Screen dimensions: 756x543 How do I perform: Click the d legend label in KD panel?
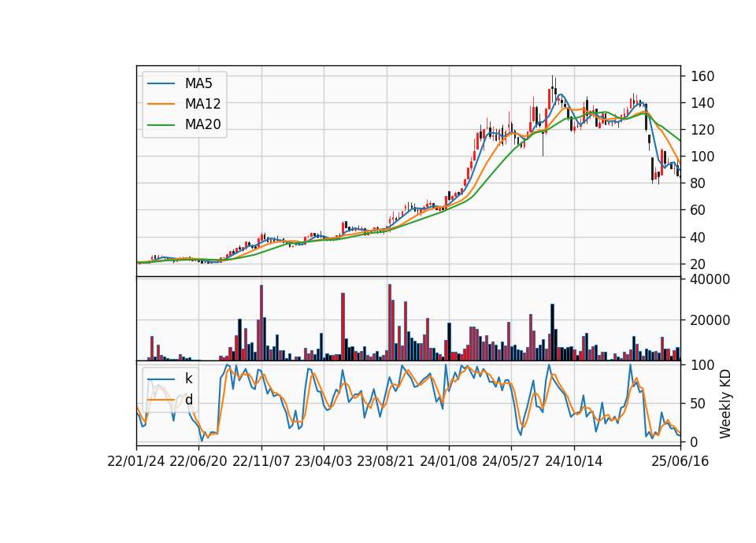click(189, 400)
